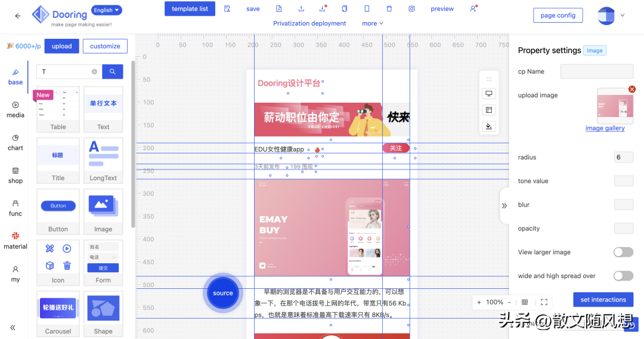The height and width of the screenshot is (339, 644).
Task: Expand the more menu
Action: coord(373,23)
